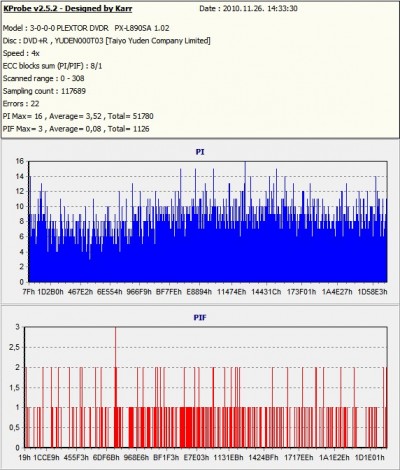The image size is (400, 470).
Task: Click the PI Max= 16 statistics line
Action: point(78,116)
